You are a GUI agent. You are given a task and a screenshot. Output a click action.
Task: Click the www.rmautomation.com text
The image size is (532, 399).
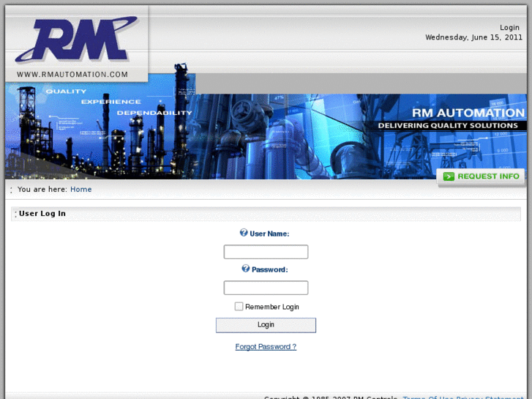[72, 75]
